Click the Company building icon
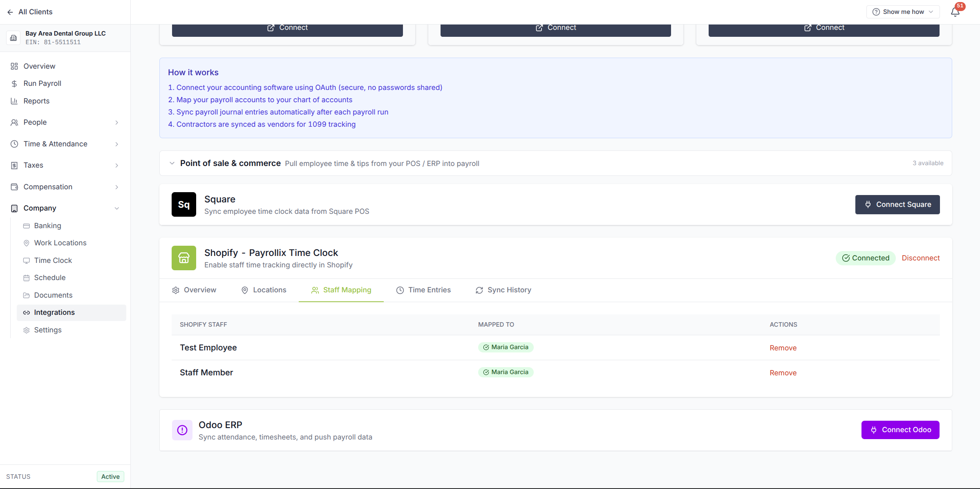 14,208
